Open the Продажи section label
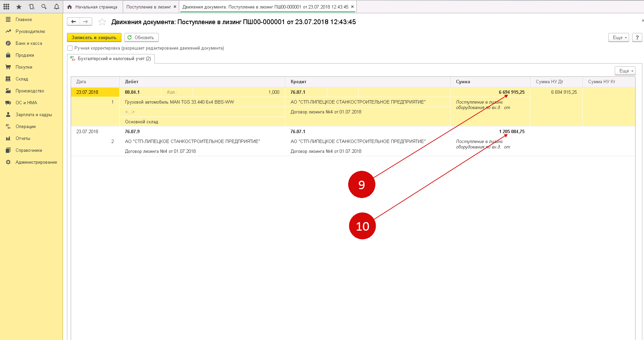644x340 pixels. click(25, 55)
